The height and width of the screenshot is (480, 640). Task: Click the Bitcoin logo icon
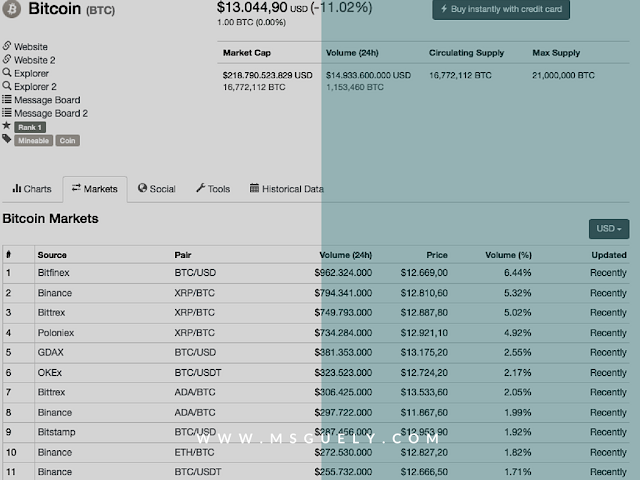click(12, 9)
